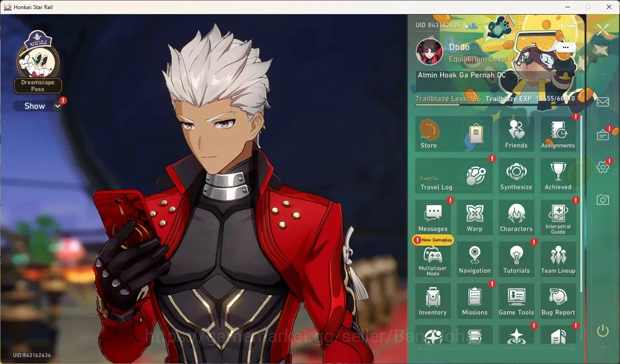Open the Tutorials menu
620x364 pixels.
click(516, 259)
